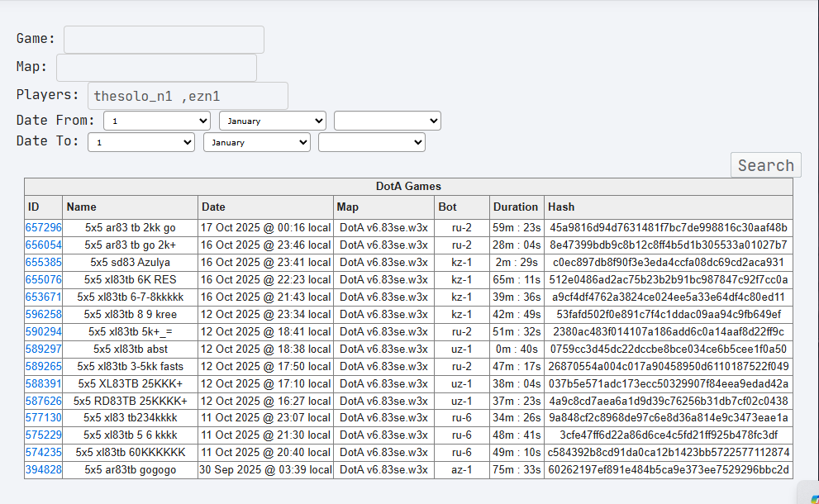The height and width of the screenshot is (504, 819).
Task: Select name '5x5 RD83TB 25KKKK+'
Action: (x=130, y=401)
